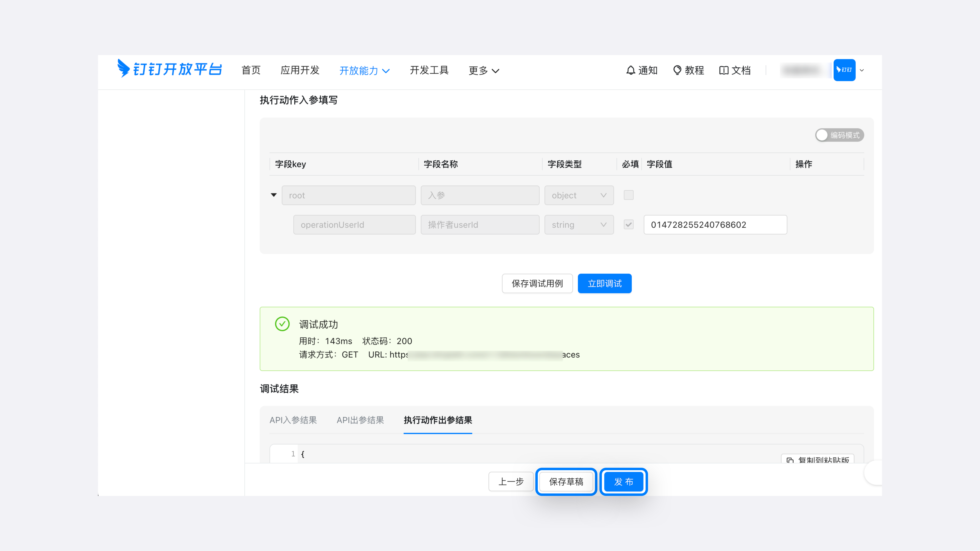
Task: Expand the 开放能力 menu
Action: [x=364, y=70]
